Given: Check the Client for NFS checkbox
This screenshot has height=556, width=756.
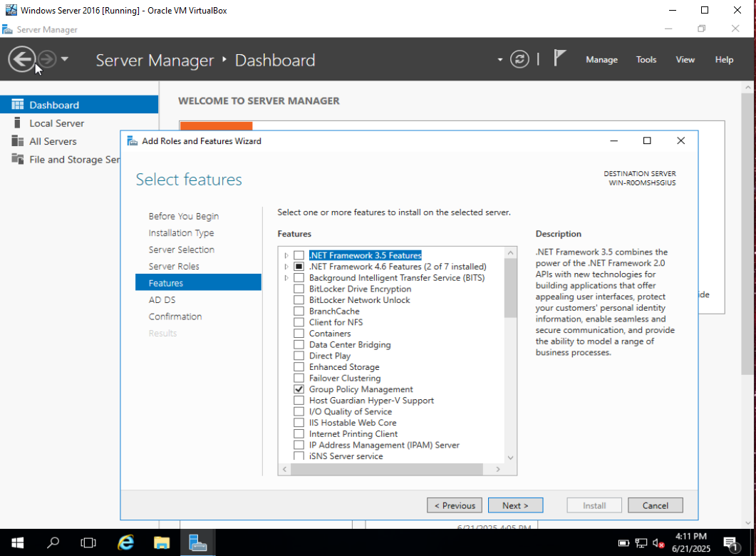Looking at the screenshot, I should (x=299, y=322).
